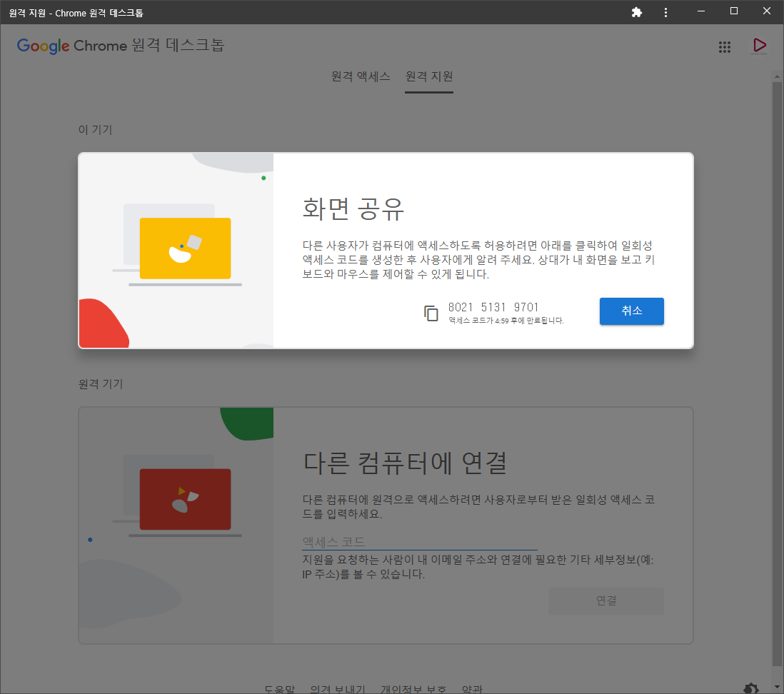
Task: Click the 다른 컴퓨터에 연결 heading
Action: click(x=405, y=463)
